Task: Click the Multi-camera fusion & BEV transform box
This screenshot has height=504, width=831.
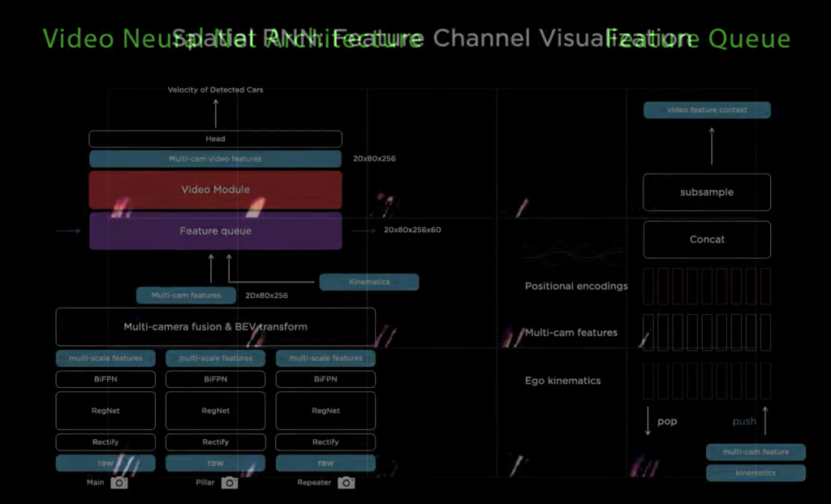Action: [215, 327]
